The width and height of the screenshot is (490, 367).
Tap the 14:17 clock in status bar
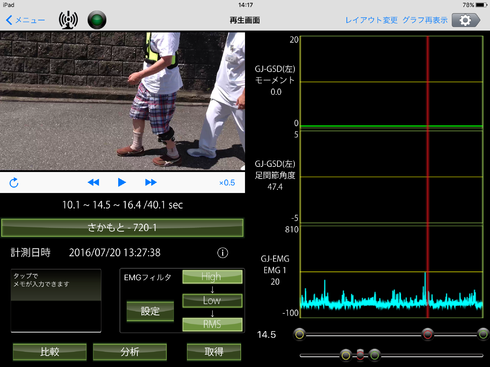tap(246, 5)
